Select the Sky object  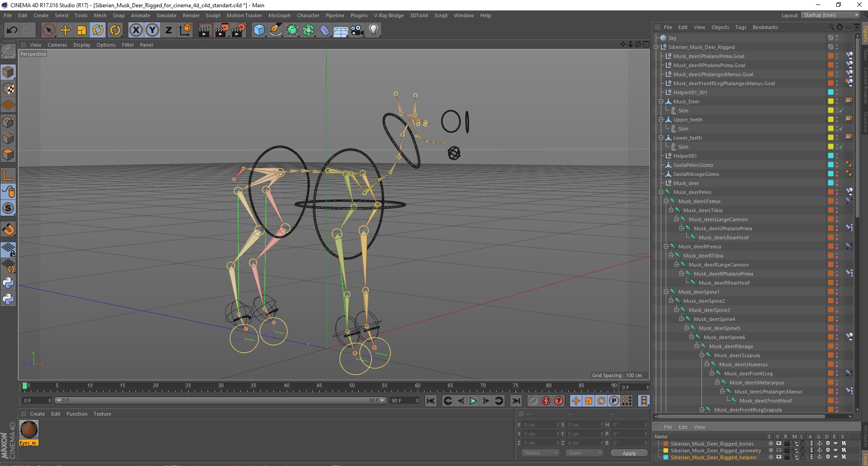click(x=672, y=38)
